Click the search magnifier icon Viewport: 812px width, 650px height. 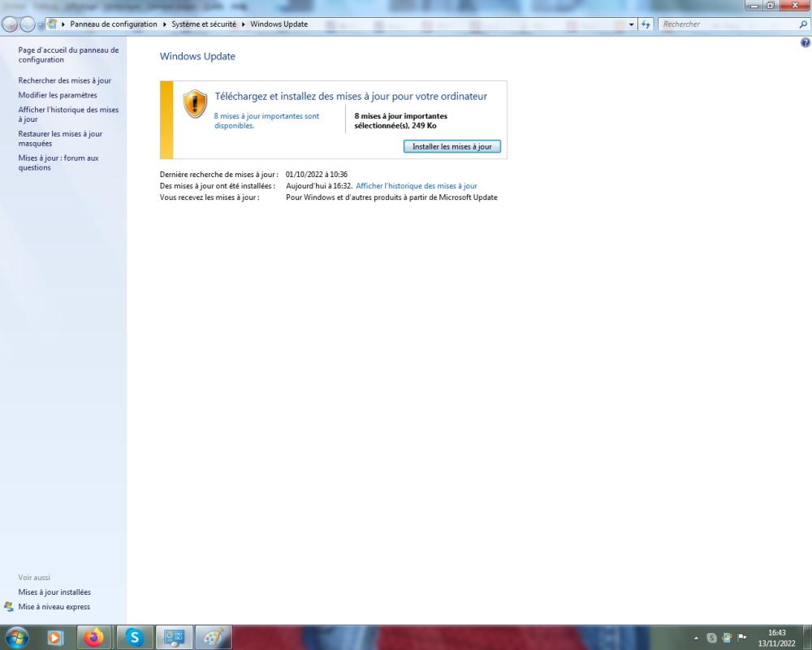[x=803, y=24]
